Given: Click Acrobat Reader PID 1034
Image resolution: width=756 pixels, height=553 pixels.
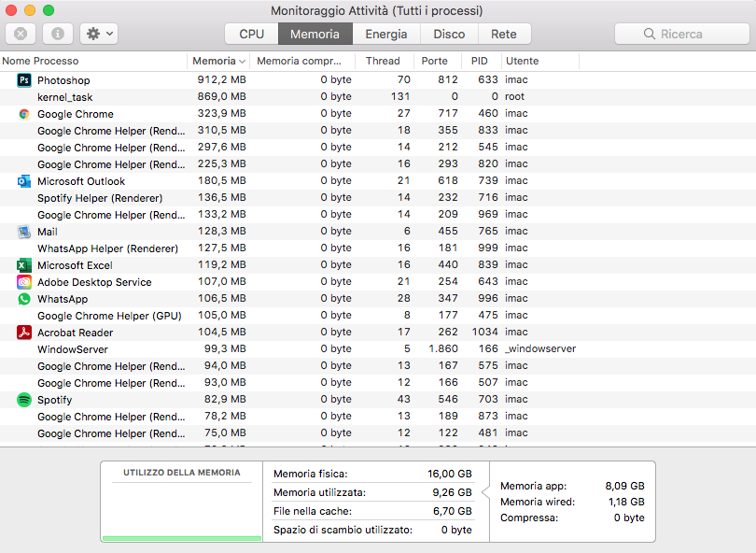Looking at the screenshot, I should tap(485, 332).
